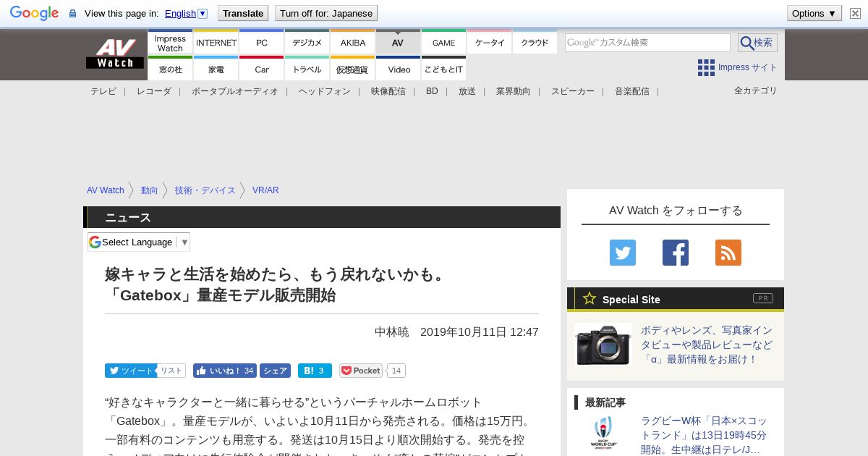Open the Options dropdown in translate bar
Viewport: 868px width, 456px height.
[x=814, y=13]
